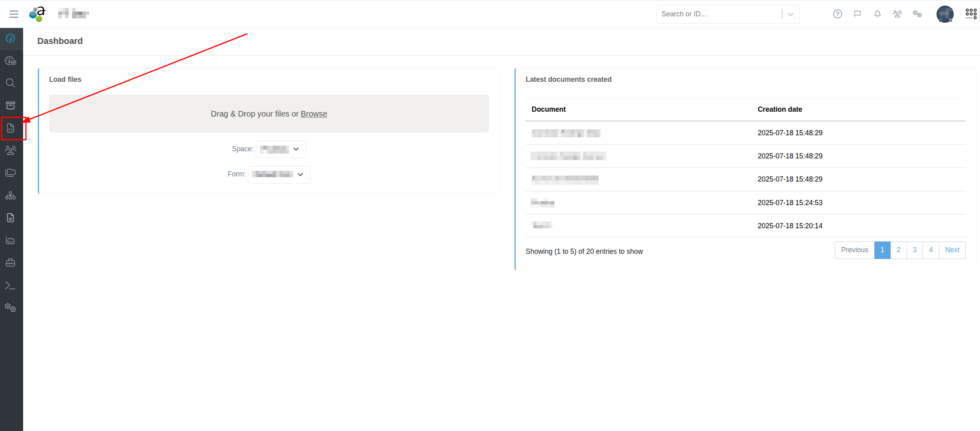Open the apps grid icon top right
Screen dimensions: 980x431
pyautogui.click(x=971, y=14)
